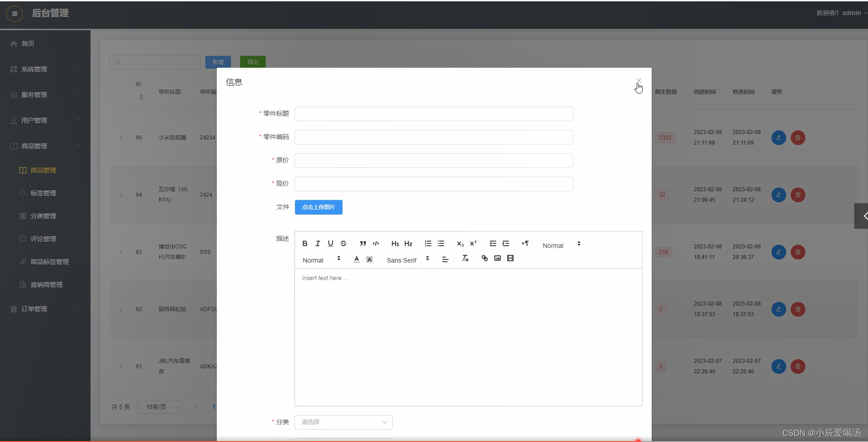This screenshot has height=442, width=868.
Task: Apply Heading 1 style
Action: click(x=395, y=244)
